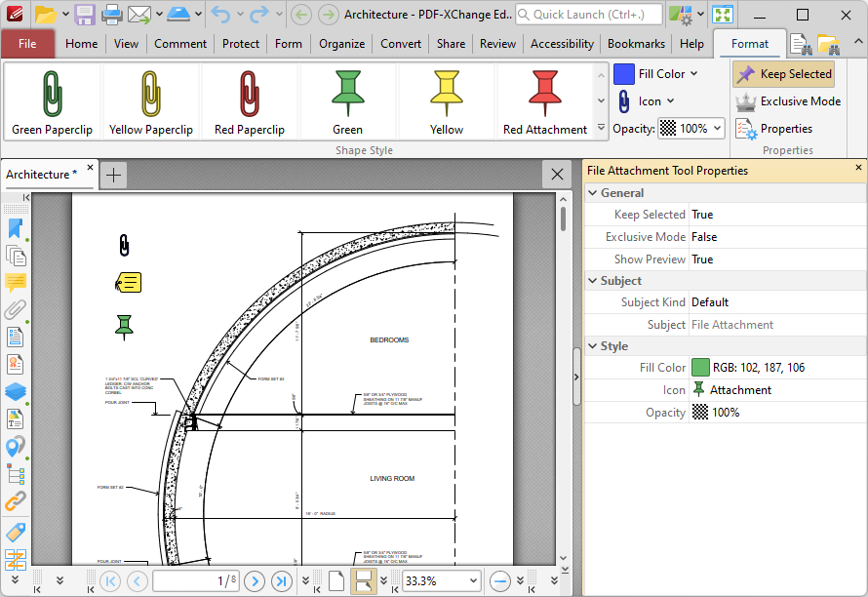The height and width of the screenshot is (597, 868).
Task: Collapse the General properties section
Action: tap(592, 193)
